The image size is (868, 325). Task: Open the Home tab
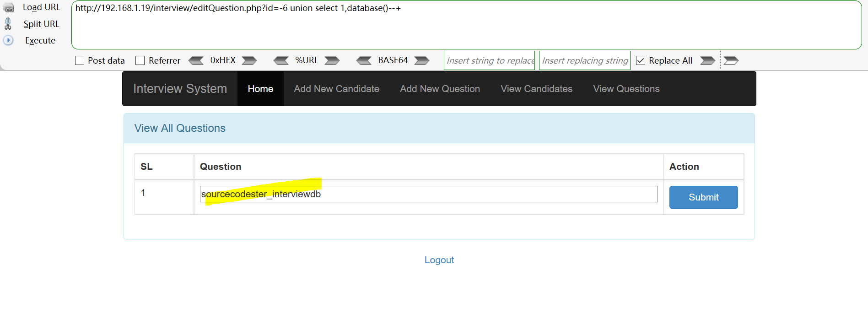pos(260,89)
